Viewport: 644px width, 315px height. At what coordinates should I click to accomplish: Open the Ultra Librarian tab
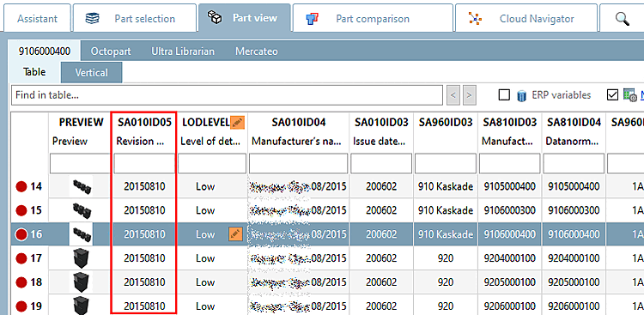pos(183,51)
